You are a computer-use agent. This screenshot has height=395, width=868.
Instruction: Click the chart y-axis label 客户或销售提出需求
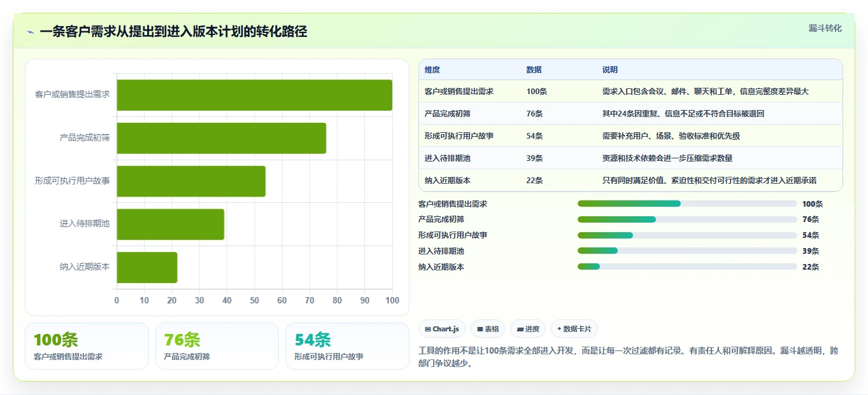(72, 94)
